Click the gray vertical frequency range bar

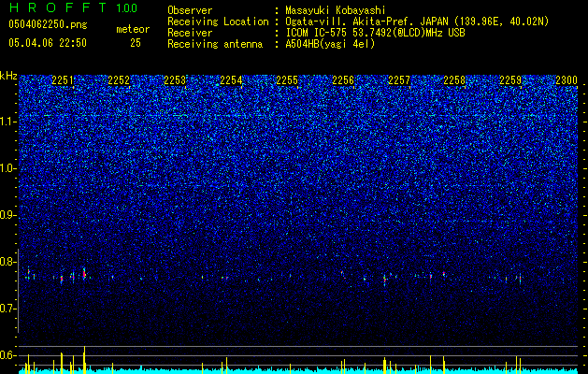[x=19, y=291]
